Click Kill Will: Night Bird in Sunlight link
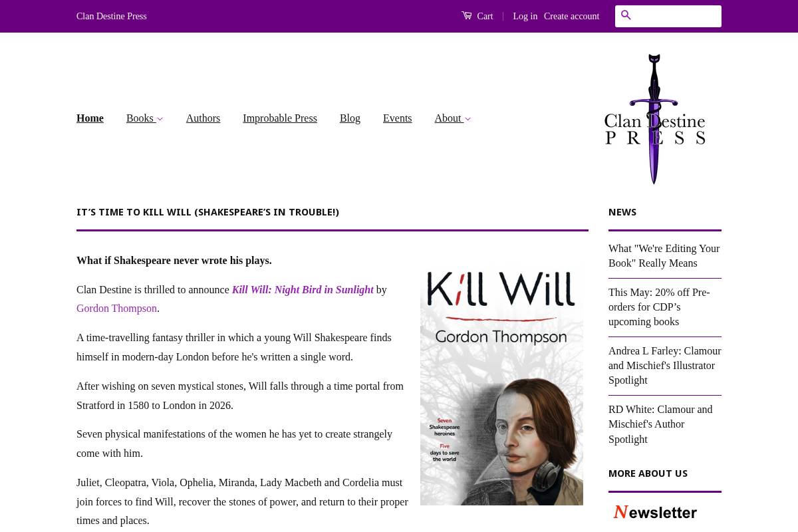Image resolution: width=798 pixels, height=532 pixels. pyautogui.click(x=303, y=289)
